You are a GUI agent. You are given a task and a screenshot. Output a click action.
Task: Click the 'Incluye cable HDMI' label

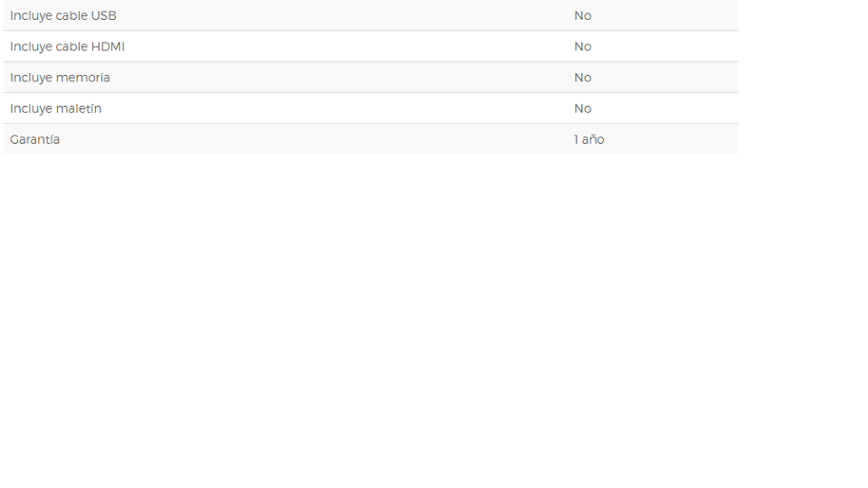pos(67,46)
